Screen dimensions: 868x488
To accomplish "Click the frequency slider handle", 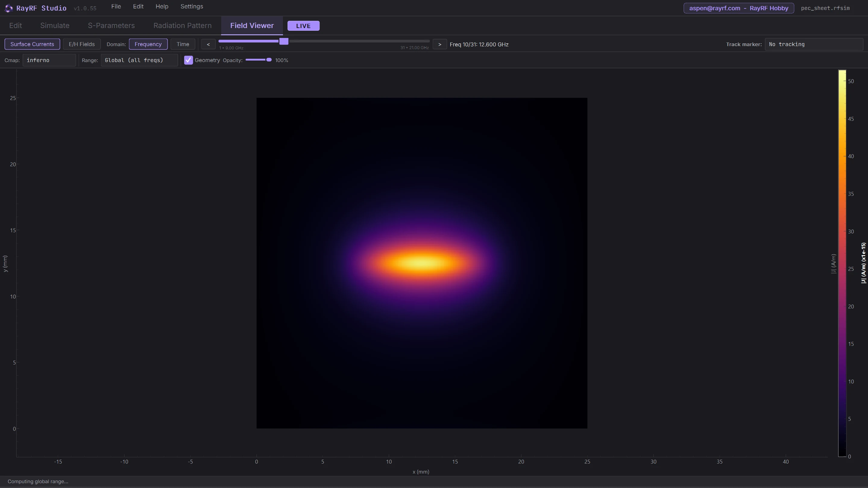I will [284, 41].
